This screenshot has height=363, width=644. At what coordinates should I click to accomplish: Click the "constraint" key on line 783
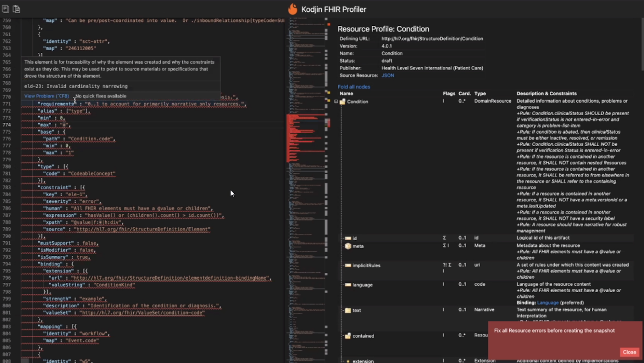point(54,187)
